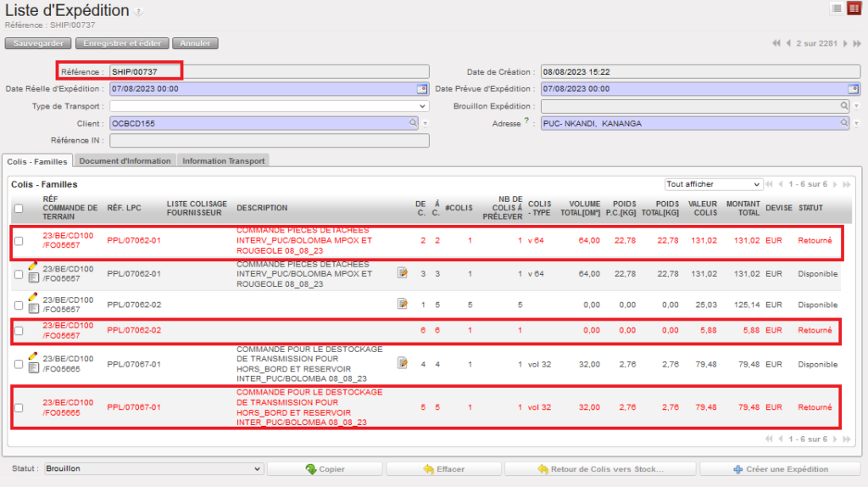This screenshot has width=868, height=487.
Task: Select all rows with header checkbox
Action: coord(19,208)
